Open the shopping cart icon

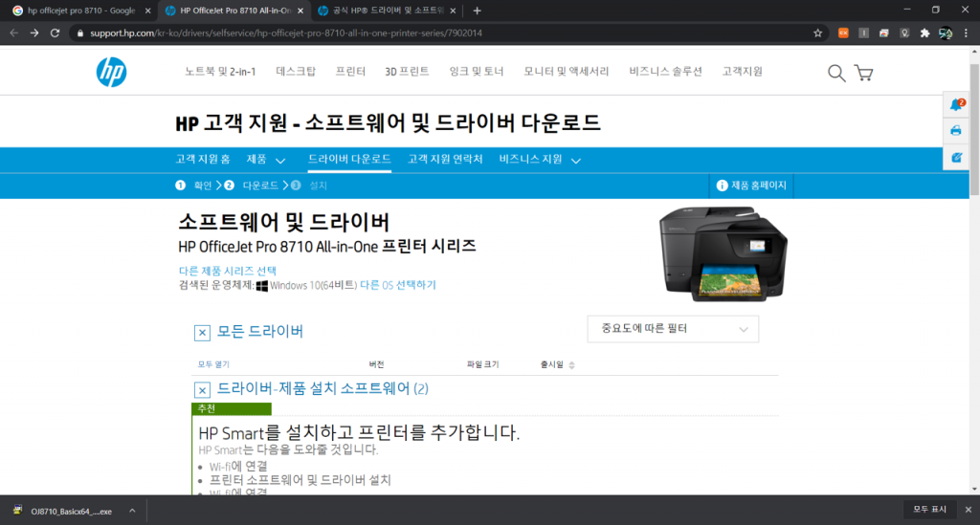pyautogui.click(x=863, y=74)
